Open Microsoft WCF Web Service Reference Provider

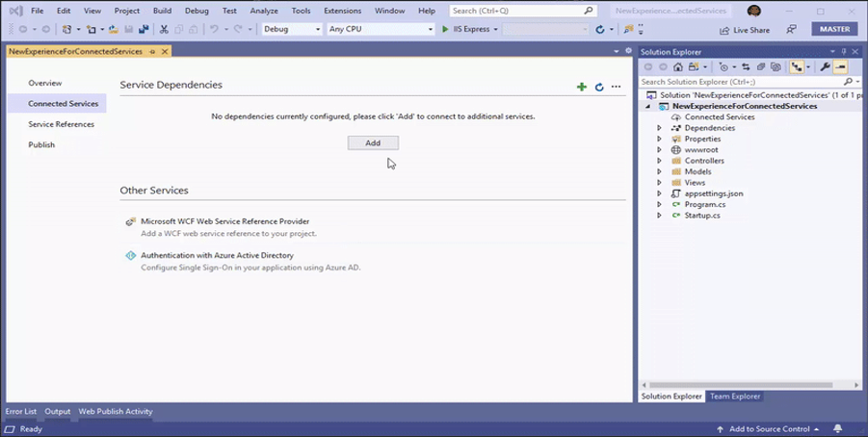(224, 221)
